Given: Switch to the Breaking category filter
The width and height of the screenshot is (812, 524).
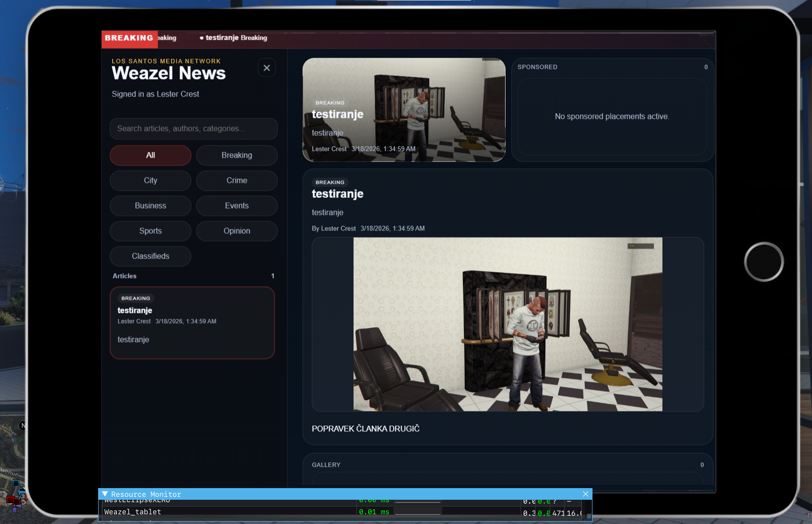Looking at the screenshot, I should coord(237,155).
